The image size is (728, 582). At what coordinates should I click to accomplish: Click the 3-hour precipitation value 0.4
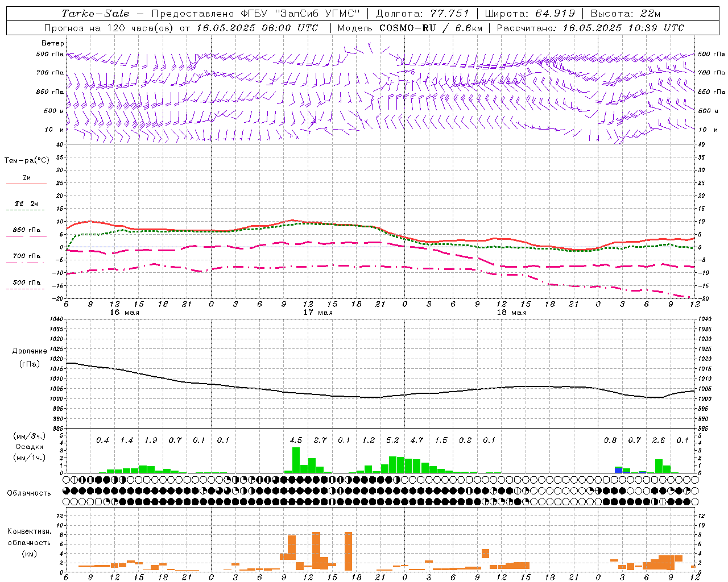tap(102, 440)
